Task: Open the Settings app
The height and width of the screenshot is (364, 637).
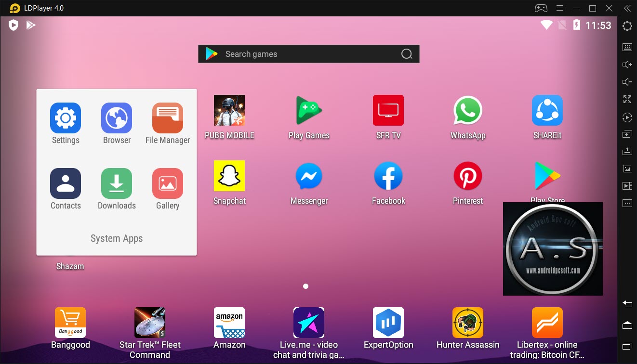Action: [66, 118]
